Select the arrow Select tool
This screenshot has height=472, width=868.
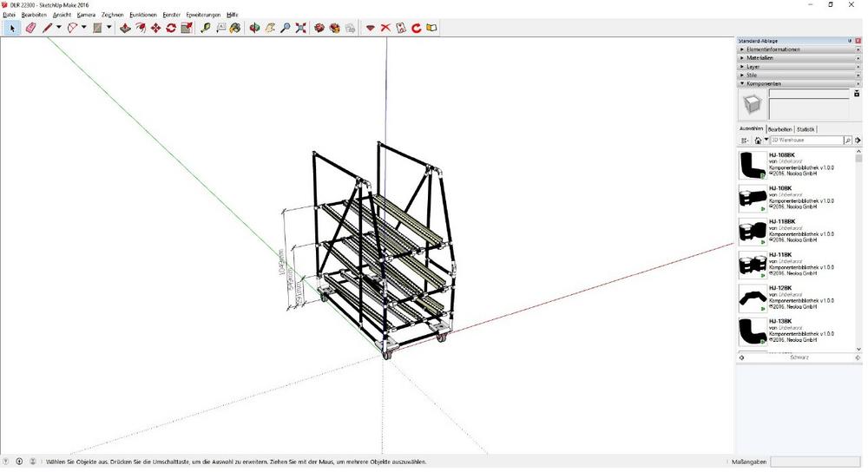(x=12, y=28)
